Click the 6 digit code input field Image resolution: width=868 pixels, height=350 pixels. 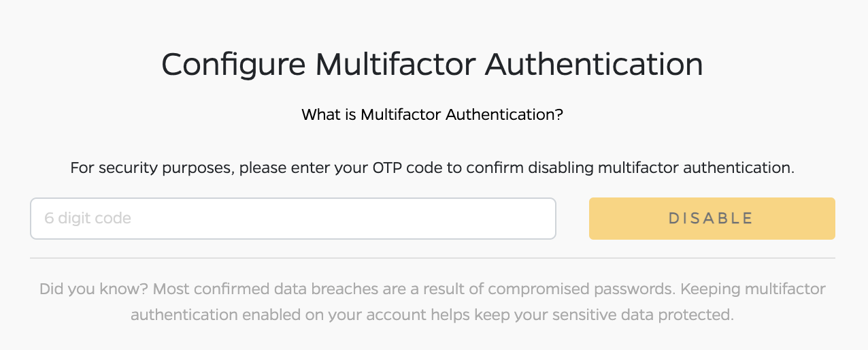(293, 219)
